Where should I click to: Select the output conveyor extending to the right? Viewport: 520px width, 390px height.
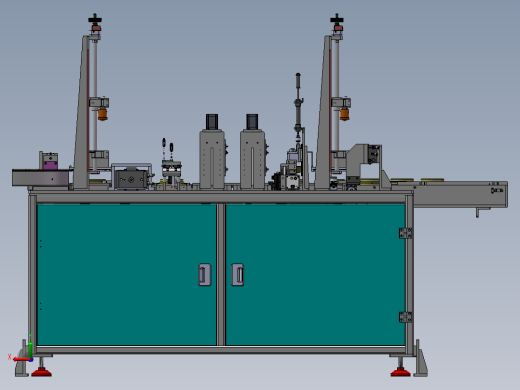(461, 195)
